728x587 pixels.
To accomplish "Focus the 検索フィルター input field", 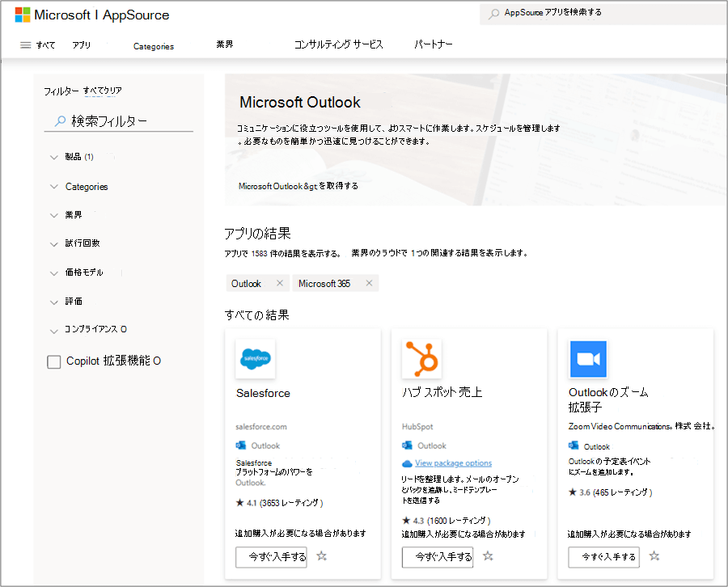I will click(118, 121).
